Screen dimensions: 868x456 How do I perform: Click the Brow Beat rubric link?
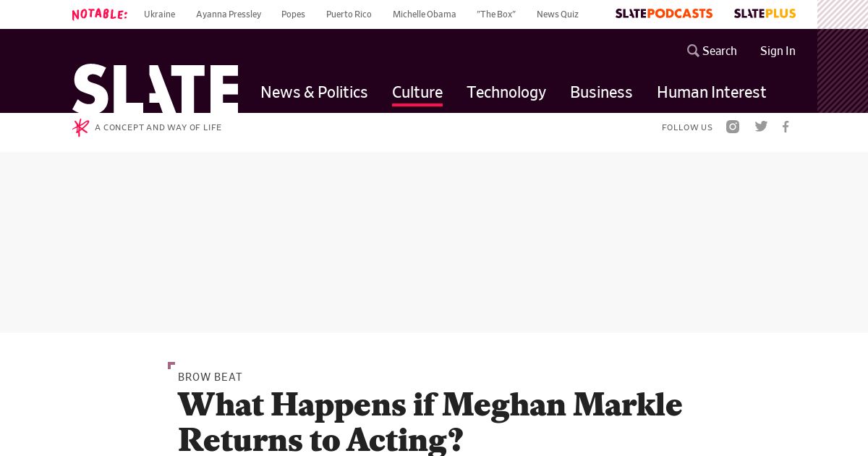coord(210,377)
